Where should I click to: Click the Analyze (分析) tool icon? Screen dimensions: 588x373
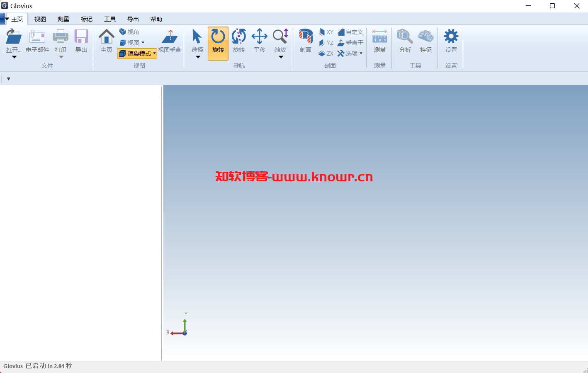coord(405,37)
